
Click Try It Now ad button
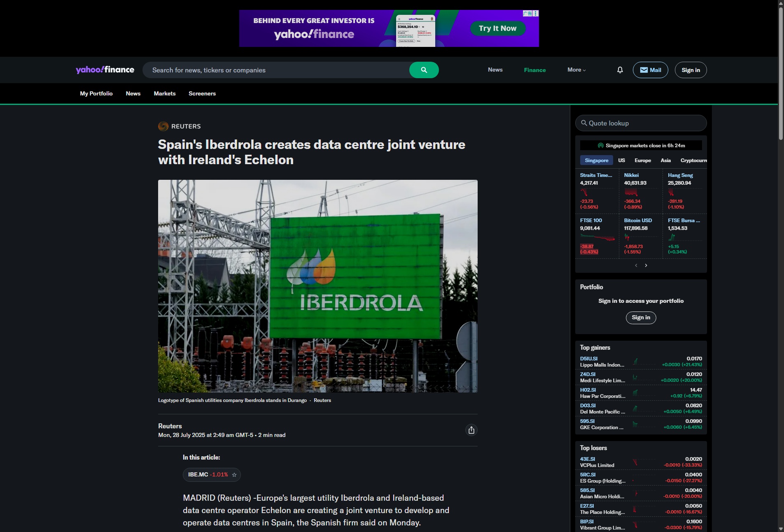(x=497, y=28)
